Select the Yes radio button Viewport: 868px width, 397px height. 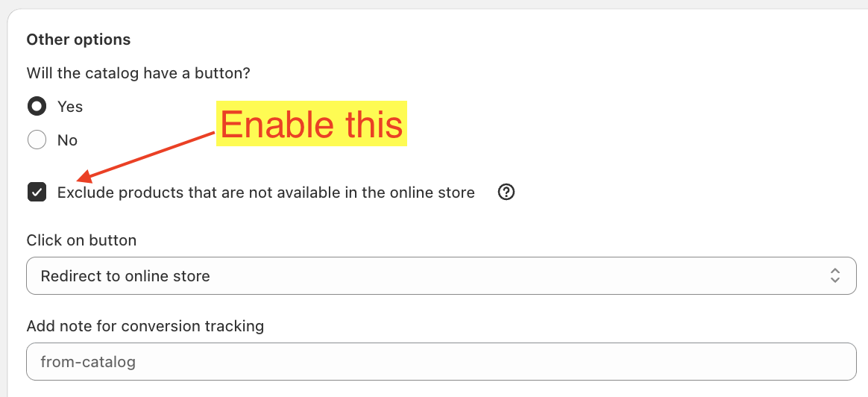click(37, 107)
